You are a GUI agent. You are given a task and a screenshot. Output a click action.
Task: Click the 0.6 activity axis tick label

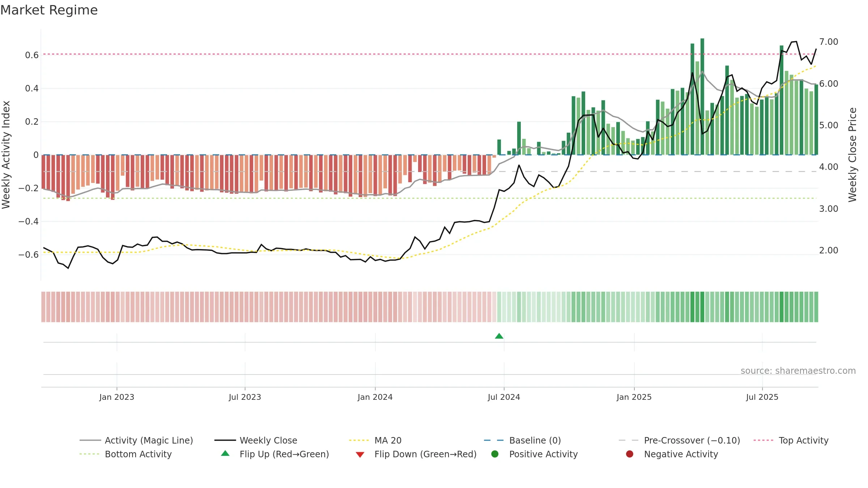(x=32, y=55)
